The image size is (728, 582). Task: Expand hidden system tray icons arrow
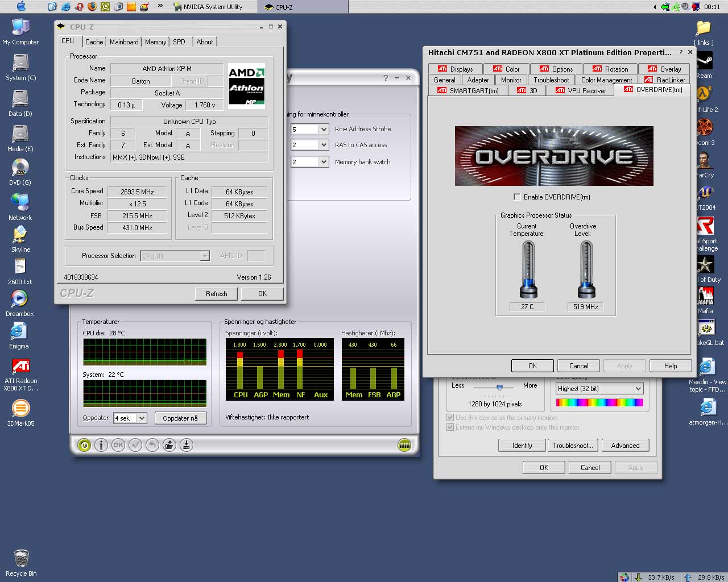654,7
